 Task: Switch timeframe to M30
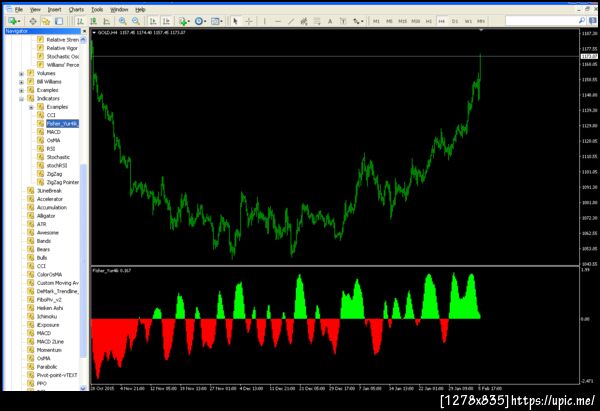[x=416, y=21]
